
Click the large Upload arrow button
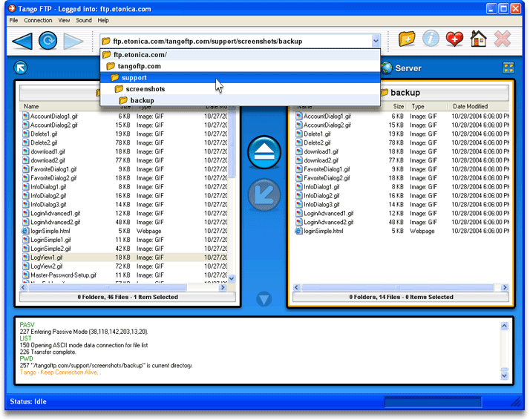[264, 152]
